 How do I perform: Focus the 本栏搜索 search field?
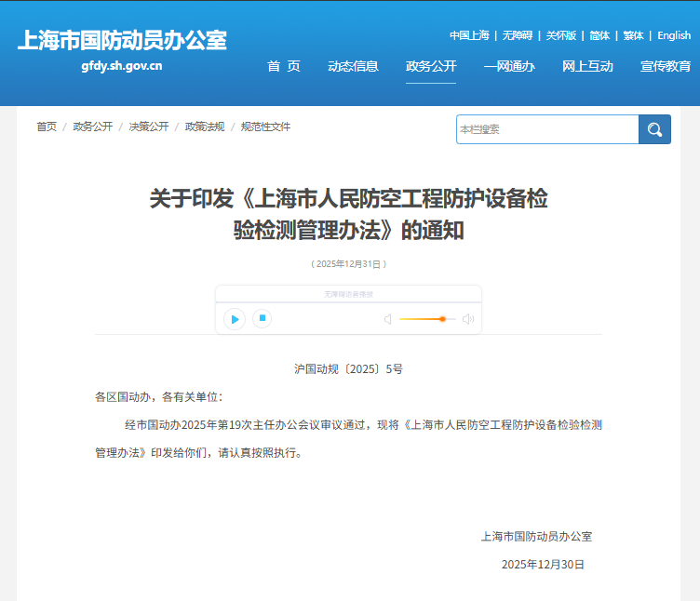click(x=547, y=129)
